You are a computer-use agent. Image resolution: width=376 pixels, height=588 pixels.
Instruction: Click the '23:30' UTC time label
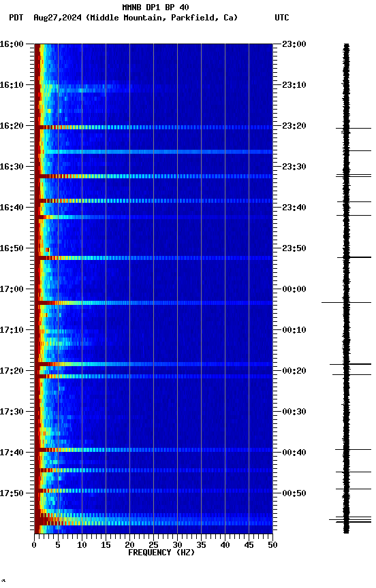coord(294,167)
